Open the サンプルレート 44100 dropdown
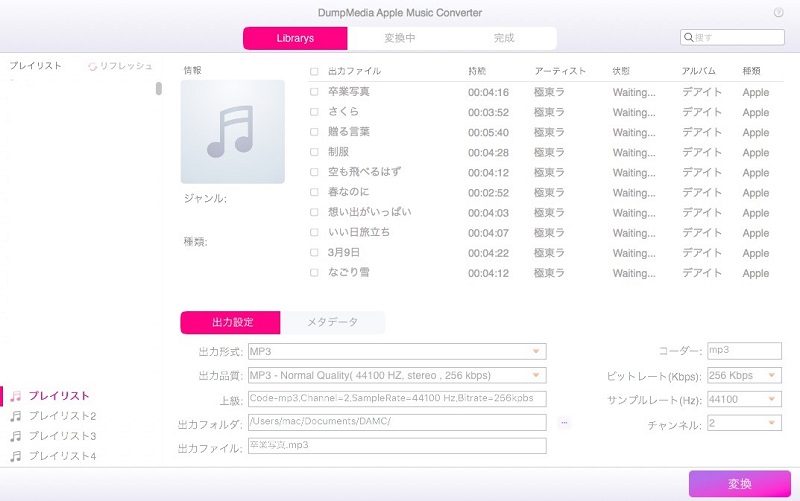 pos(744,399)
